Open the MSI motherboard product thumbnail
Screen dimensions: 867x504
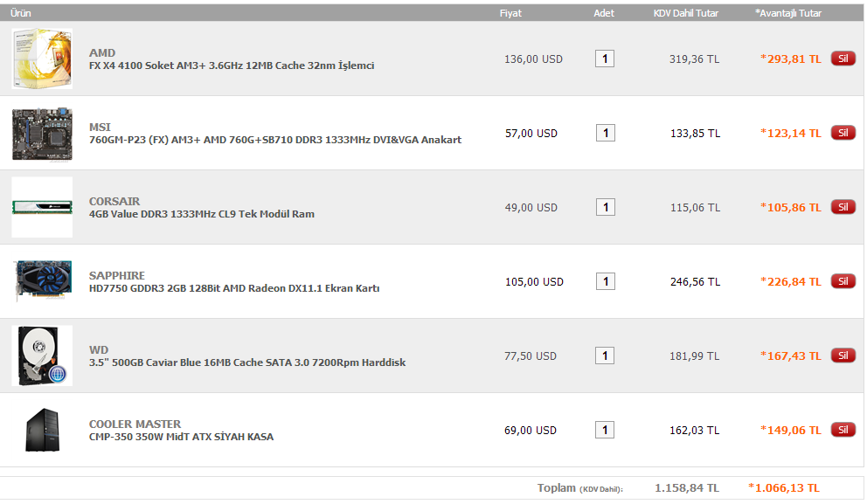point(42,134)
